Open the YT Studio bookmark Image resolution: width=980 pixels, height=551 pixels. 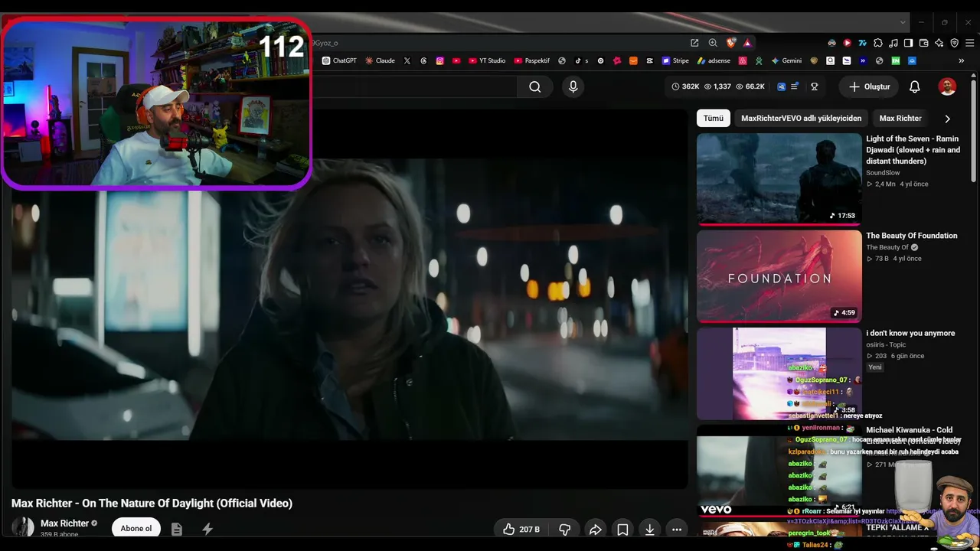(x=486, y=60)
